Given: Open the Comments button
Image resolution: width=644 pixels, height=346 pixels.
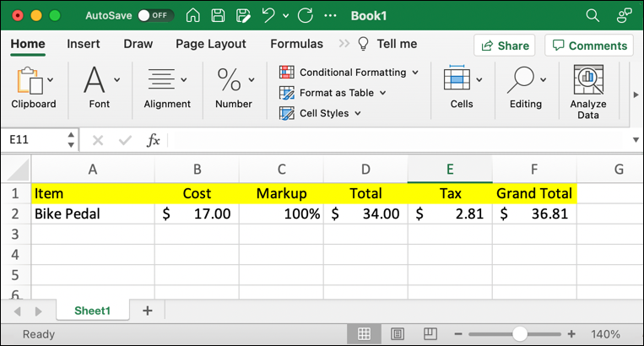Looking at the screenshot, I should (590, 45).
